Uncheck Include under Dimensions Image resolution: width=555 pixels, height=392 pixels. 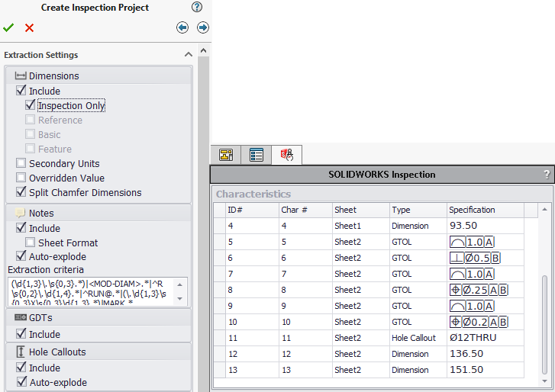tap(21, 91)
